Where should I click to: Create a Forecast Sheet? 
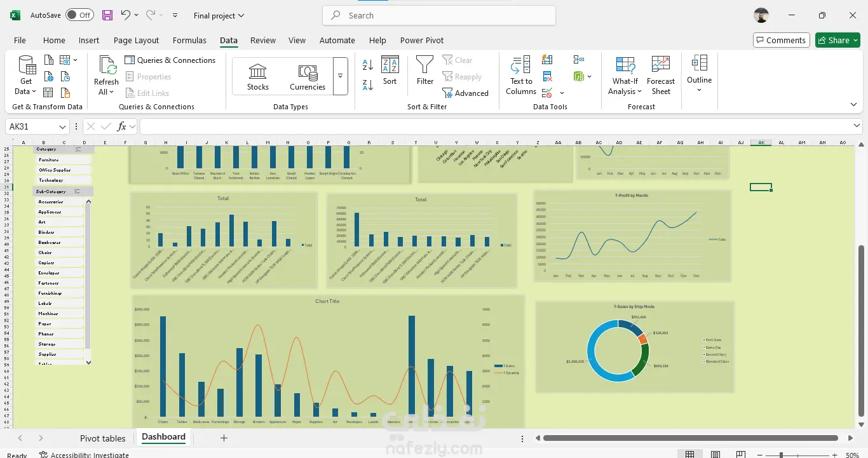click(661, 75)
